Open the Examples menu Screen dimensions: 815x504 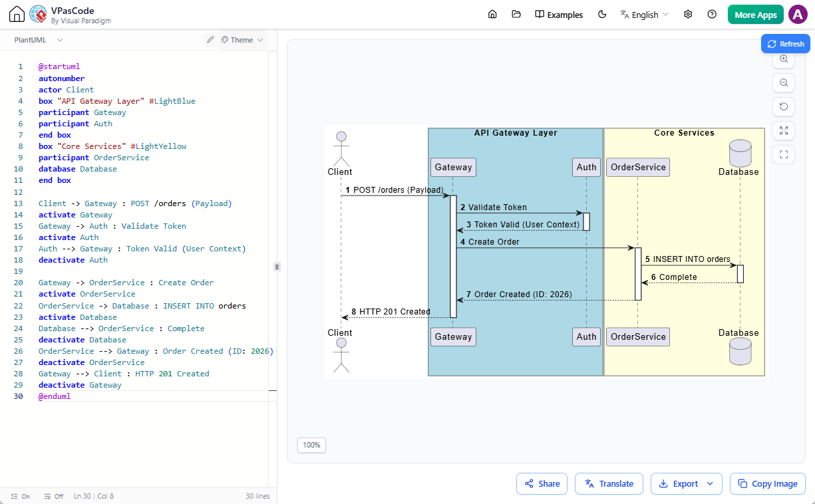pos(559,15)
